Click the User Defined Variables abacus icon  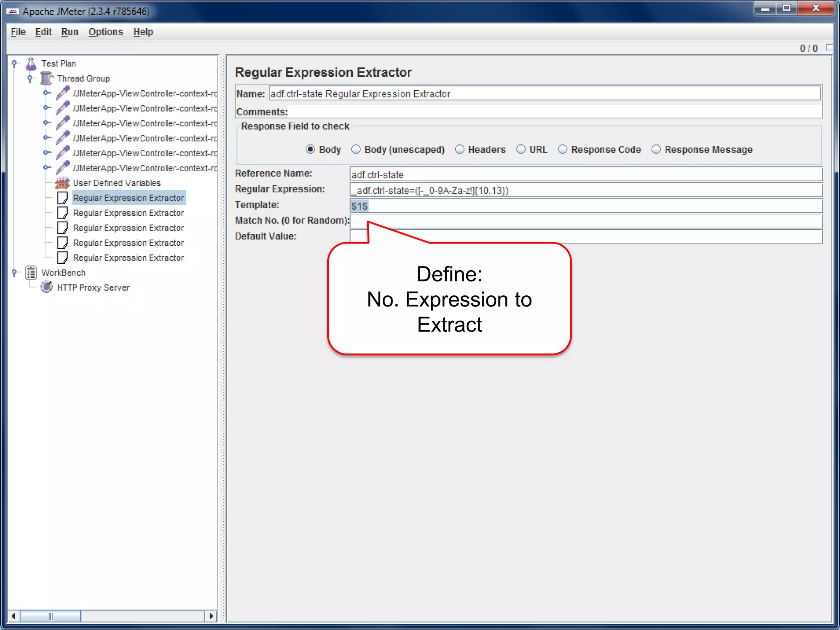[62, 183]
